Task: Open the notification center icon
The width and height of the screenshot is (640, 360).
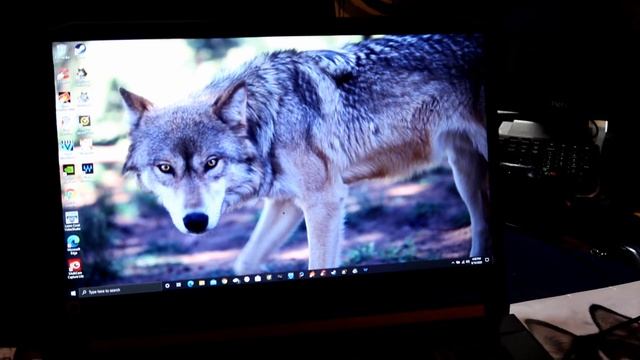Action: [x=487, y=260]
